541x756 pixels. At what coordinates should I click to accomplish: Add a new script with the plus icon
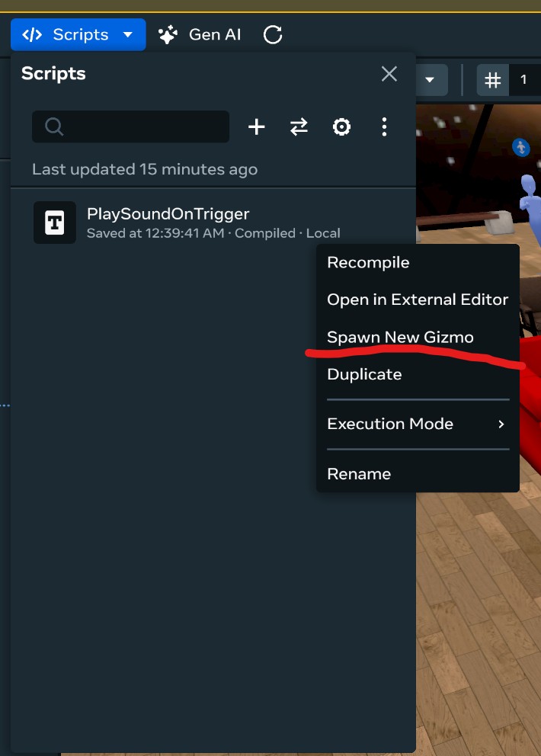pos(257,127)
